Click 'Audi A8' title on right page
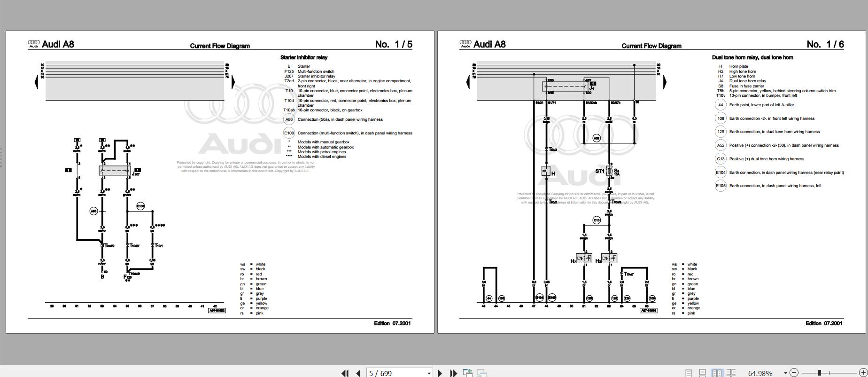 coord(490,44)
